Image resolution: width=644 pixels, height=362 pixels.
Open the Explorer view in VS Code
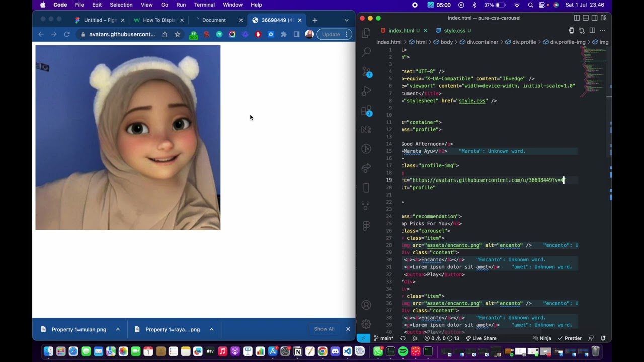[366, 33]
